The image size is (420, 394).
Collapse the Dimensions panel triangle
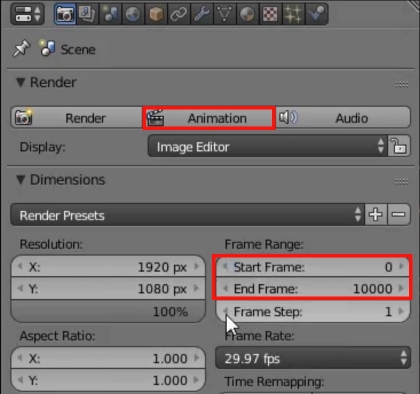click(x=21, y=180)
